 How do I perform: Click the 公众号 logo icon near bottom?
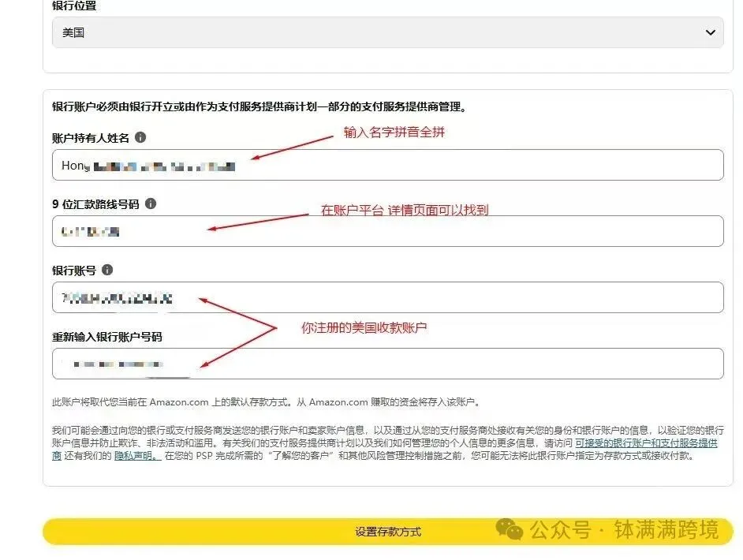pyautogui.click(x=511, y=532)
